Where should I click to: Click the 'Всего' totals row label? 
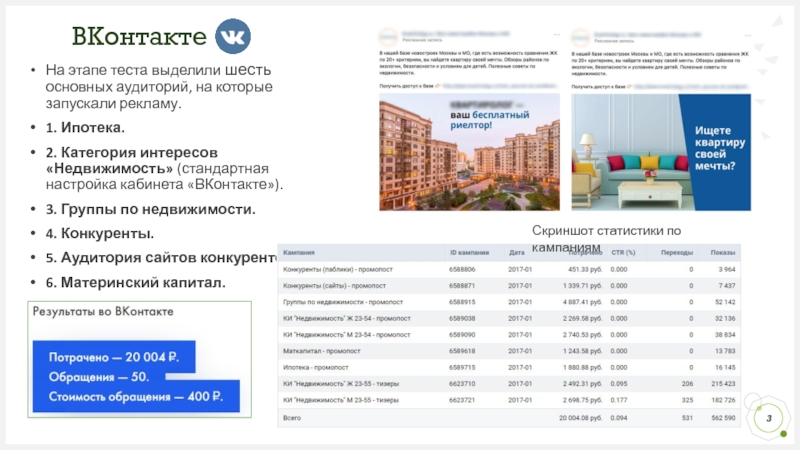click(292, 418)
